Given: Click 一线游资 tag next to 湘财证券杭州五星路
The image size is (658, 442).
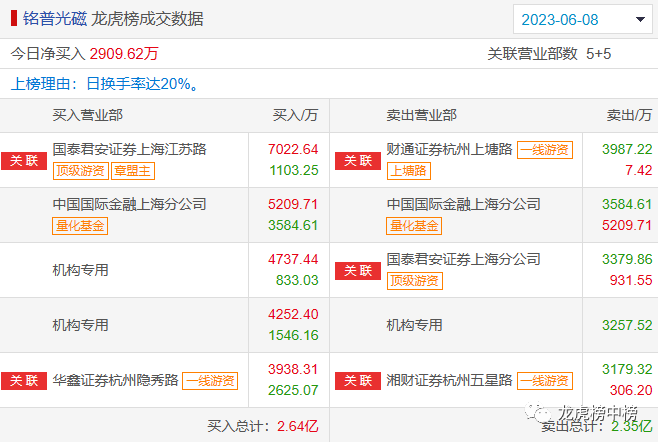Looking at the screenshot, I should [545, 381].
